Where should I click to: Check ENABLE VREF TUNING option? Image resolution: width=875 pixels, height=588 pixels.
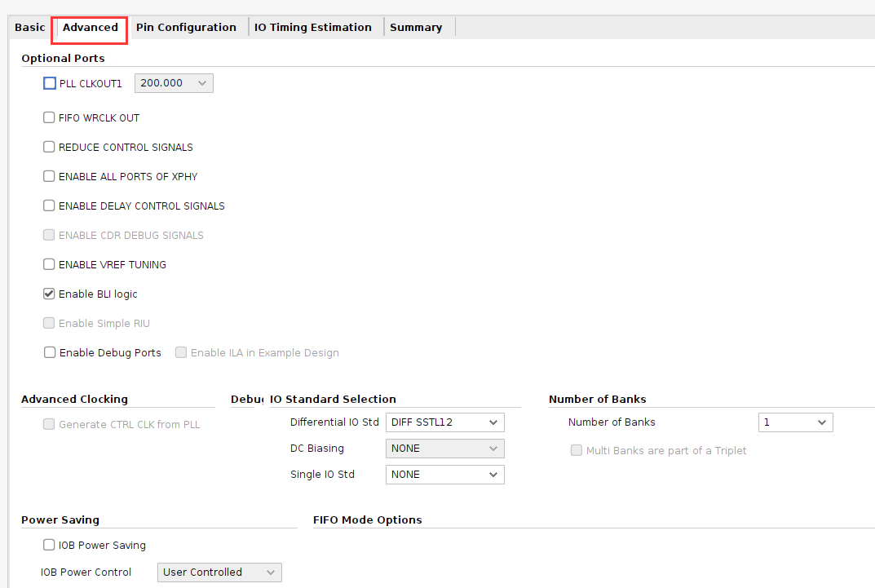tap(49, 264)
